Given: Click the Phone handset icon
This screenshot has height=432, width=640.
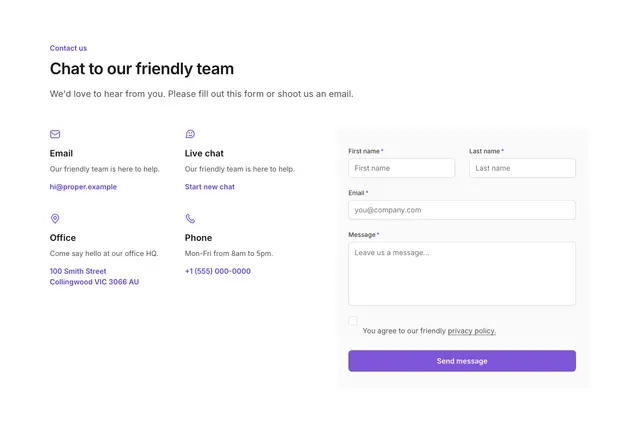Looking at the screenshot, I should click(x=190, y=218).
